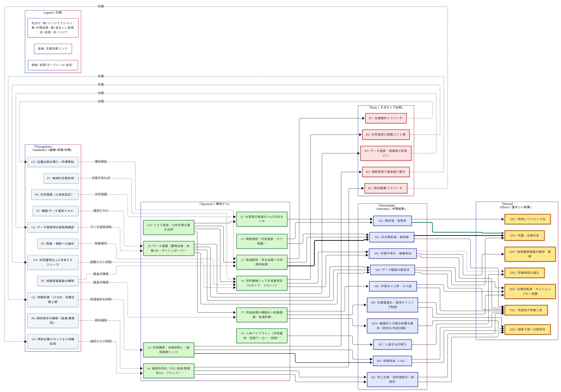Click the I9 データ基盤 injection node
This screenshot has width=561, height=392.
pyautogui.click(x=169, y=249)
